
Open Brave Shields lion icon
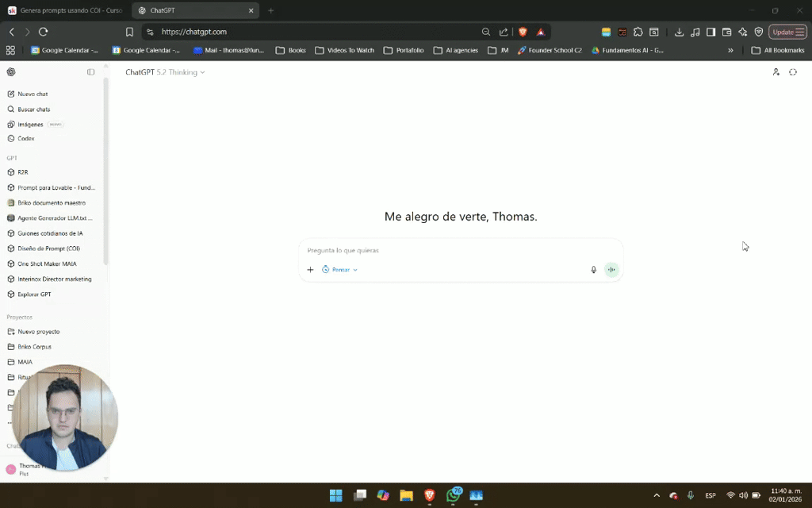coord(523,32)
